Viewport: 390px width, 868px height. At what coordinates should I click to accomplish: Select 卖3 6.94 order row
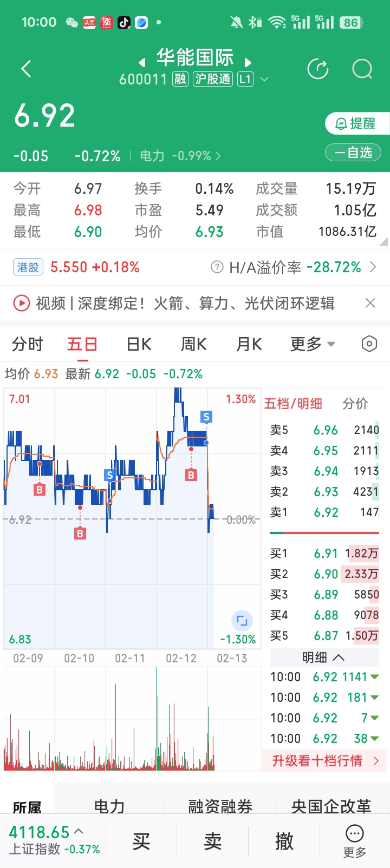tap(324, 471)
